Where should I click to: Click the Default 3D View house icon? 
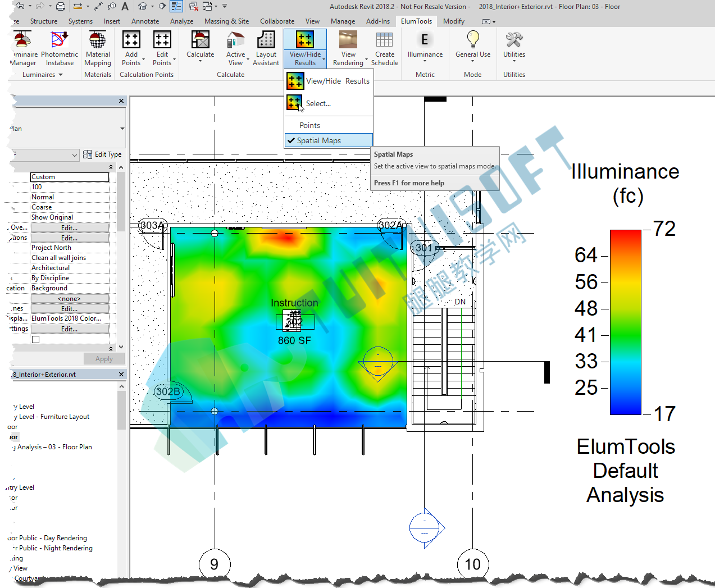143,6
